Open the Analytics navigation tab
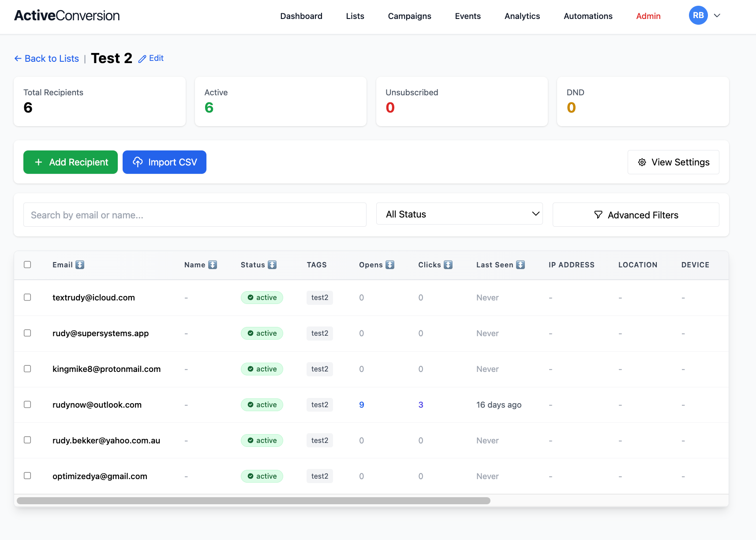The width and height of the screenshot is (756, 540). point(522,16)
